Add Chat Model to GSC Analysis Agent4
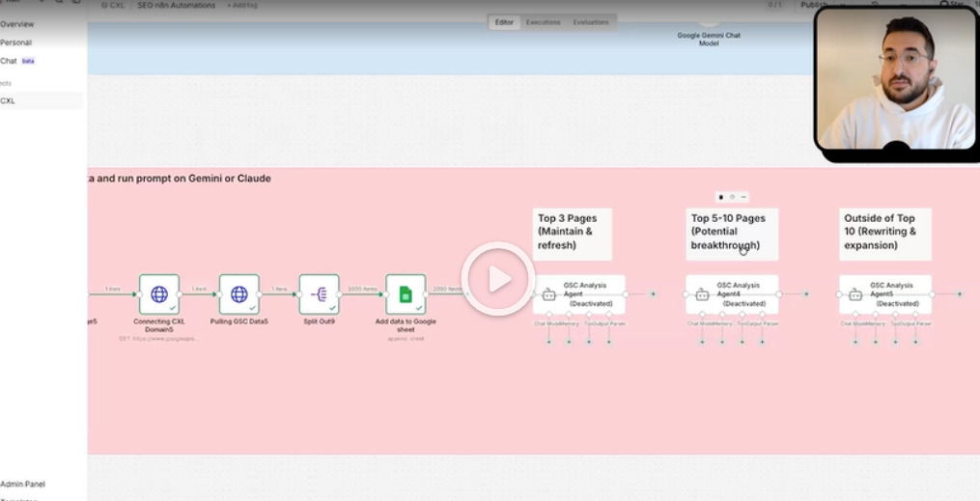The height and width of the screenshot is (501, 980). click(702, 342)
